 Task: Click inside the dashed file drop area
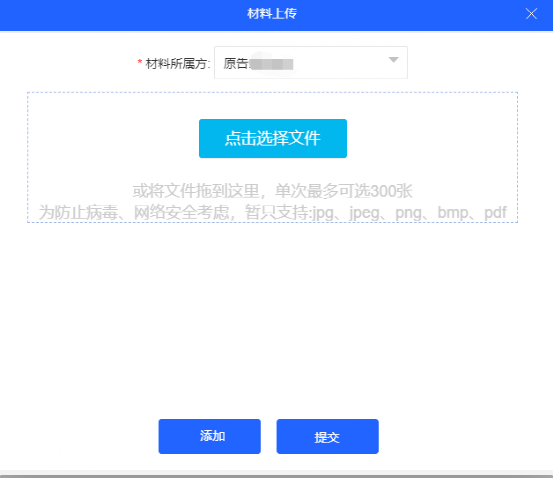(272, 157)
